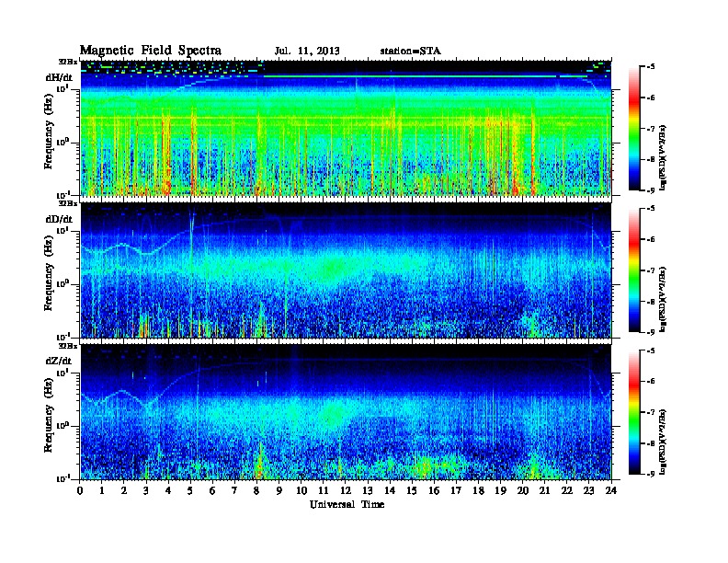The image size is (728, 563).
Task: Click the dD/dt spectrogram plot area
Action: pos(346,270)
